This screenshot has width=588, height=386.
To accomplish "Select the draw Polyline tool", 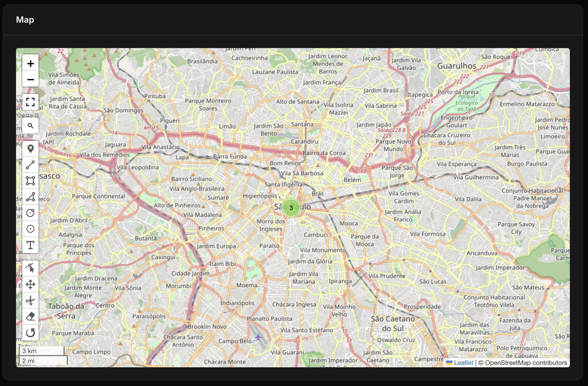I will [x=31, y=165].
